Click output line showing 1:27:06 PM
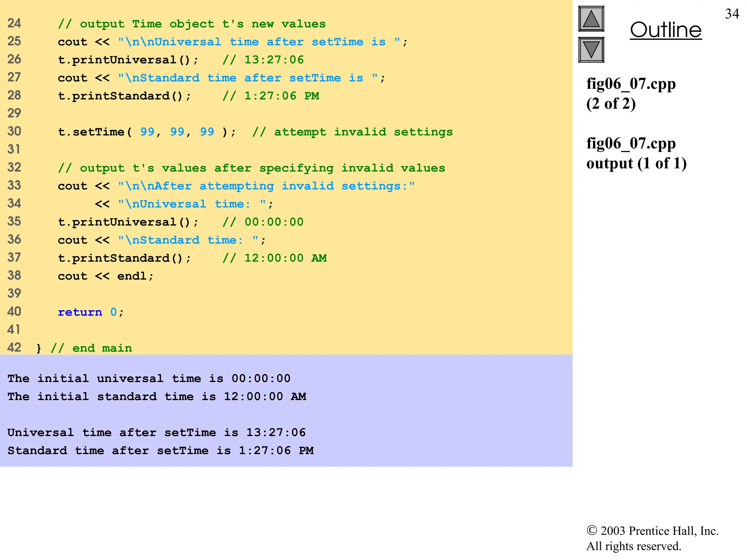This screenshot has width=747, height=560. pos(160,451)
